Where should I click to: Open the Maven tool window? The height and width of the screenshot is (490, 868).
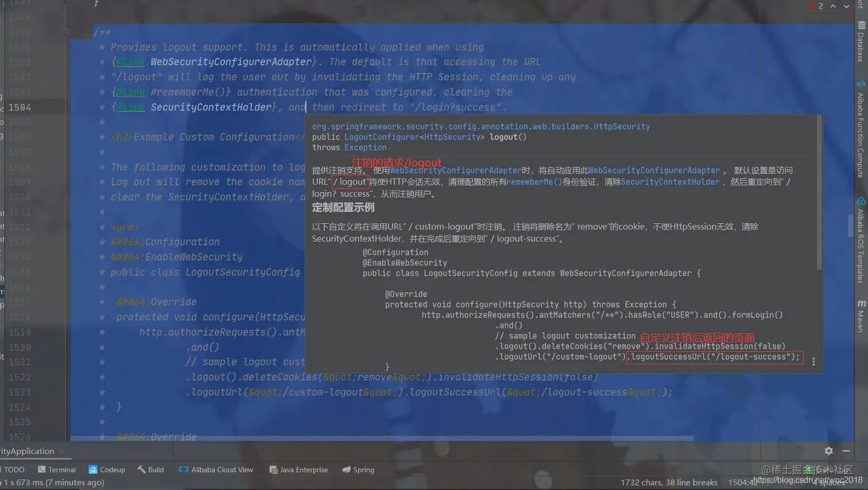(861, 316)
